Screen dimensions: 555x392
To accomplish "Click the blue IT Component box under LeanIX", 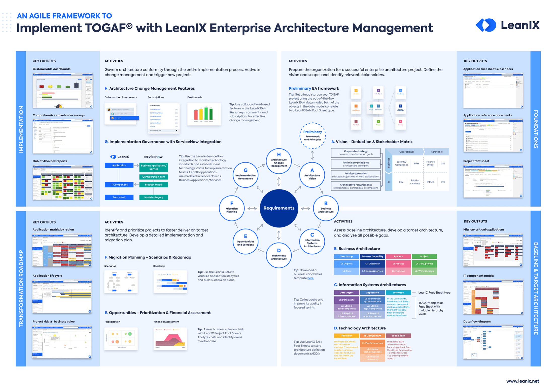I will pos(119,185).
